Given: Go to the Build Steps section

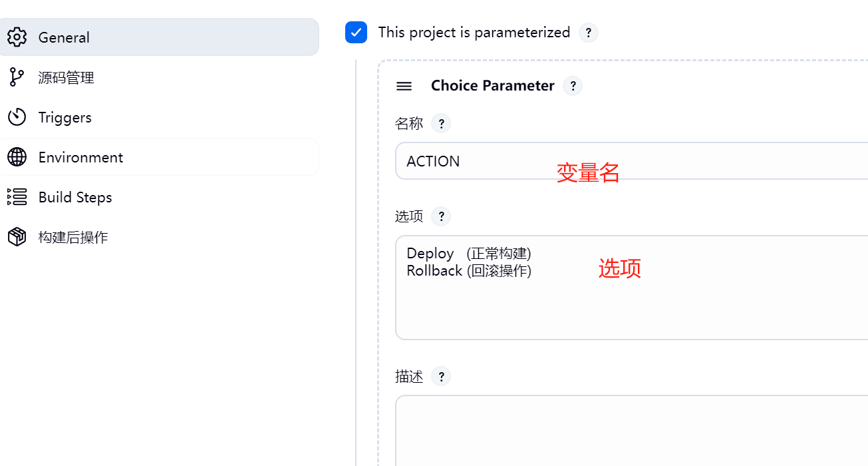Looking at the screenshot, I should point(75,197).
